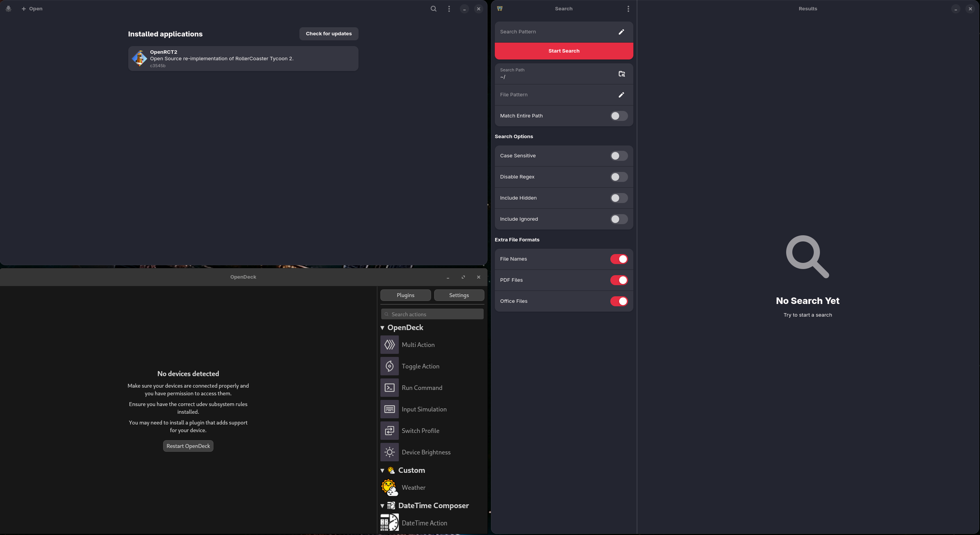
Task: Click the File Pattern edit pencil icon
Action: (x=621, y=95)
